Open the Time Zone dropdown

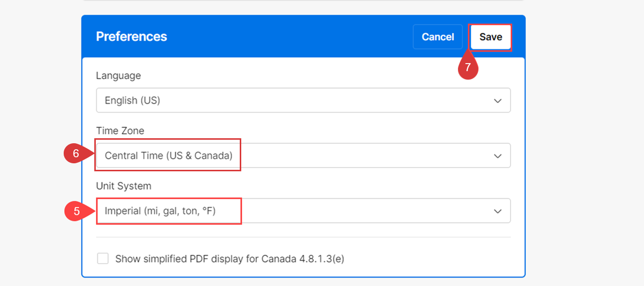click(x=303, y=155)
